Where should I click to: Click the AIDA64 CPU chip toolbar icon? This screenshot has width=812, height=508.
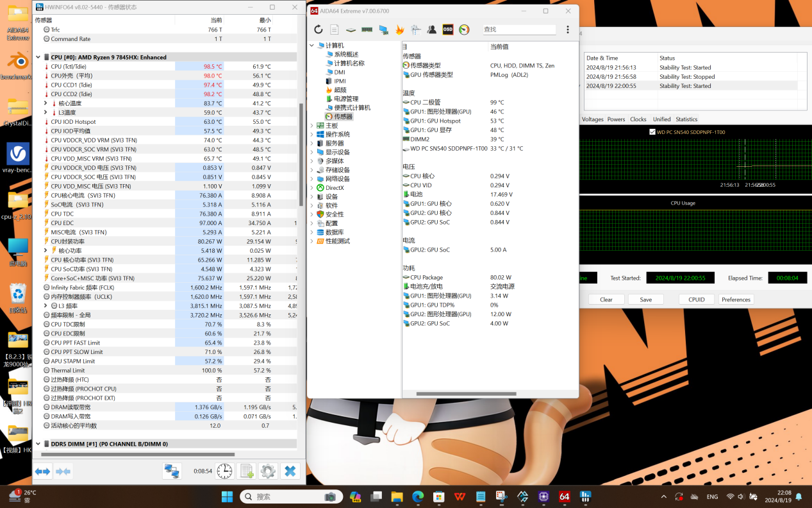[351, 30]
